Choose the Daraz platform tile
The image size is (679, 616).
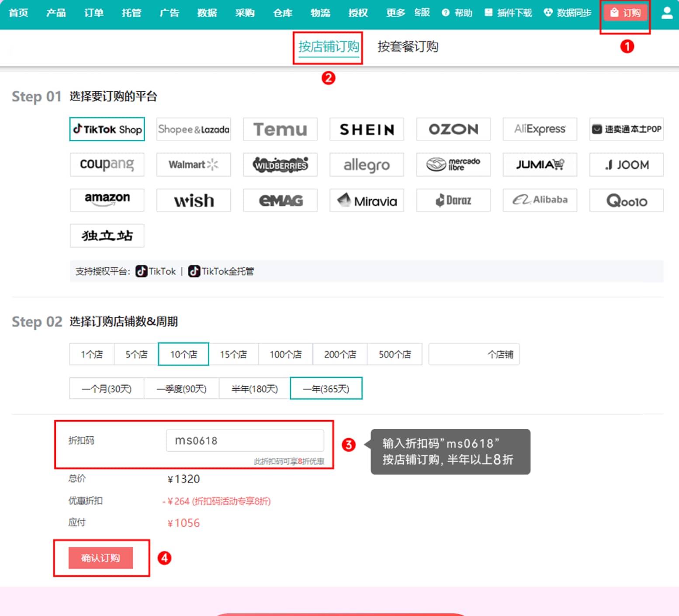click(x=453, y=200)
